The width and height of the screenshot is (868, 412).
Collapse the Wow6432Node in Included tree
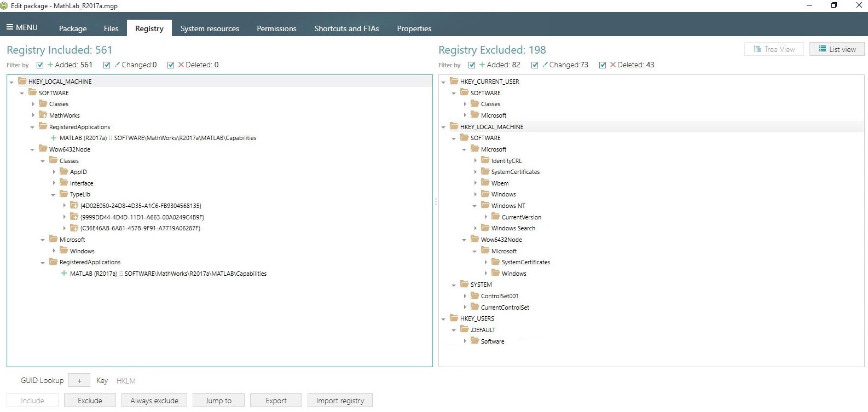32,149
